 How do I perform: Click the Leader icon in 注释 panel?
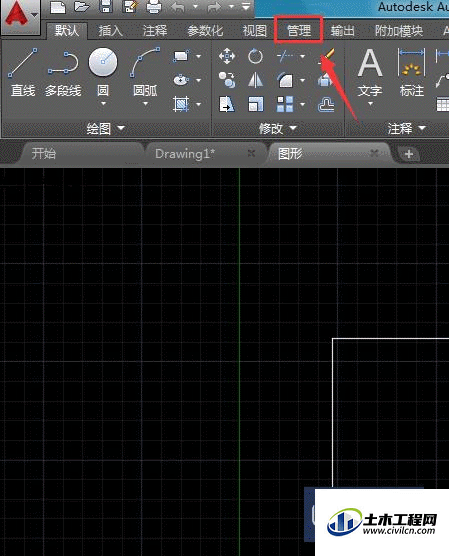point(442,80)
